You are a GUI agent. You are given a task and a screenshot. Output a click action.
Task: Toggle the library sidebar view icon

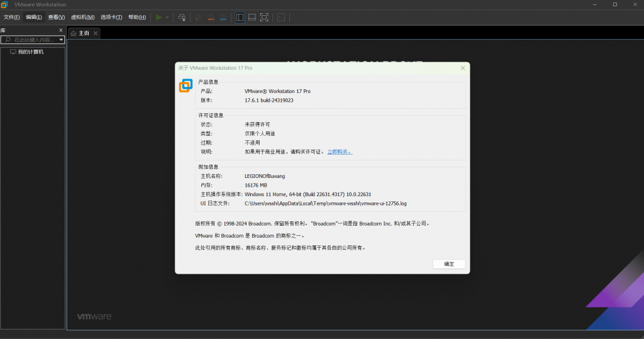[x=240, y=17]
